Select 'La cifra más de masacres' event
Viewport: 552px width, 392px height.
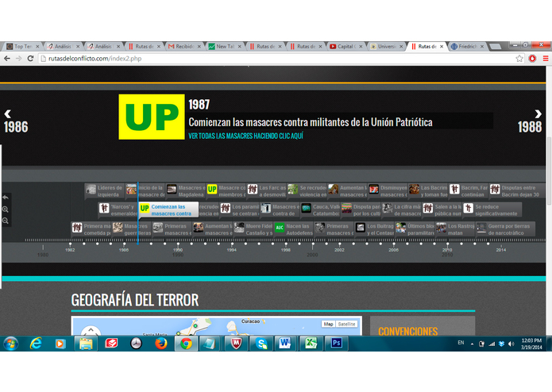coord(401,210)
